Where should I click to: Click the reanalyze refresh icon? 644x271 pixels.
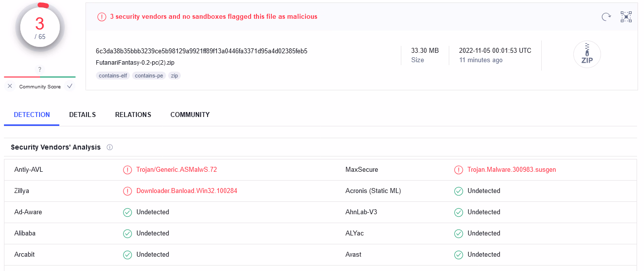pos(606,17)
